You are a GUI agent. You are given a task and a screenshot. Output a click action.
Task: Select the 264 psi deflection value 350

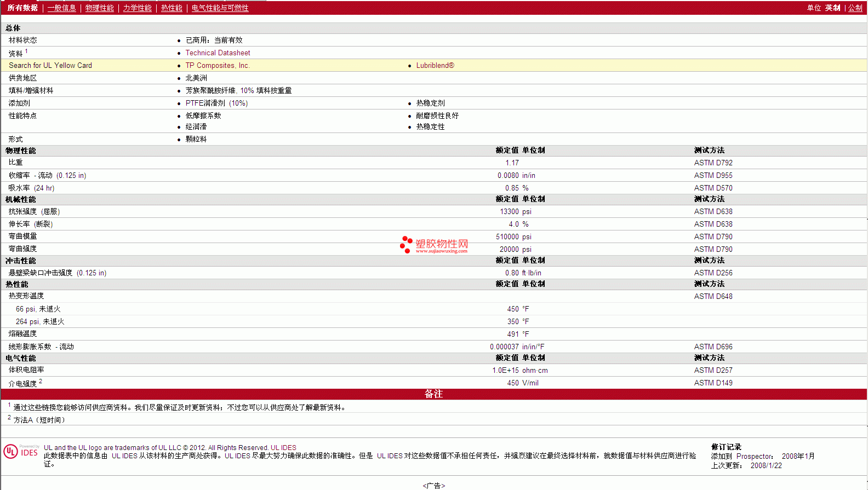(513, 322)
